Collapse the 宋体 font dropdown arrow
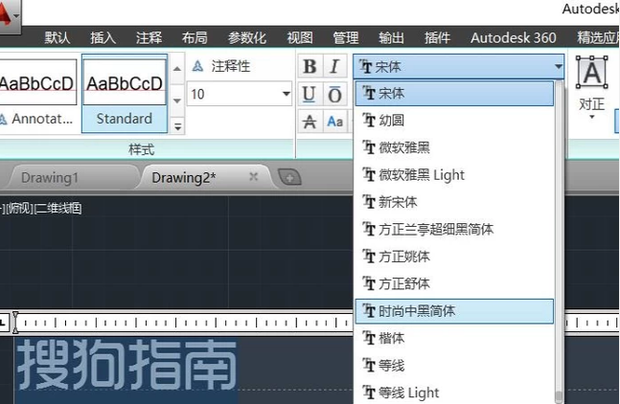 (556, 67)
